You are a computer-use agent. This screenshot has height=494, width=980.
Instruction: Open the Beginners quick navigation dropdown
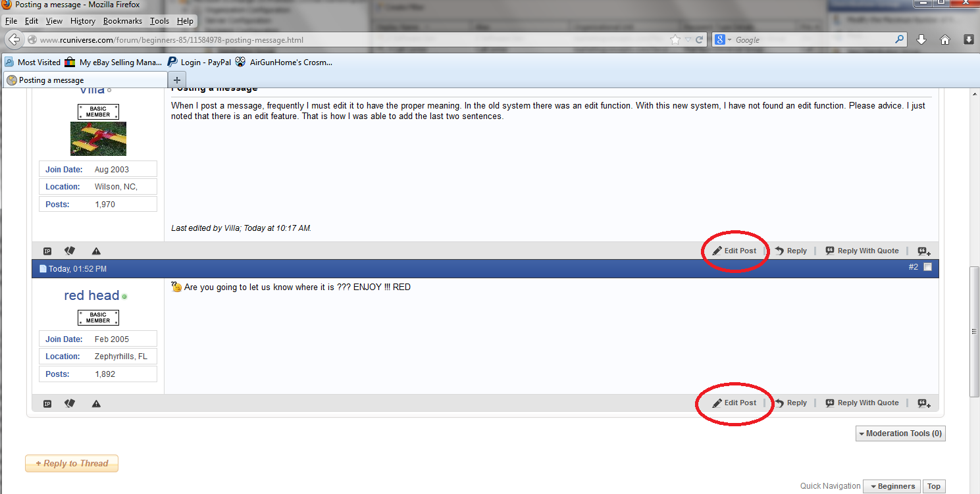coord(892,486)
